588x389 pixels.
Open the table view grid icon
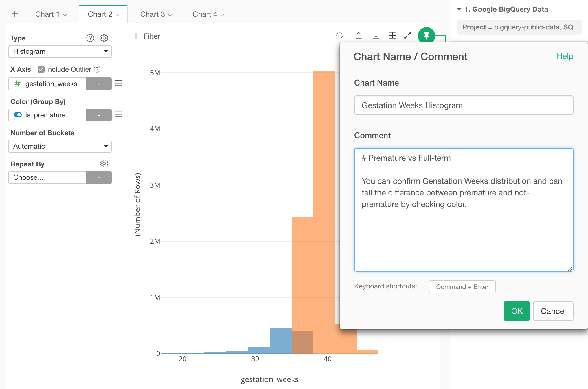point(392,36)
